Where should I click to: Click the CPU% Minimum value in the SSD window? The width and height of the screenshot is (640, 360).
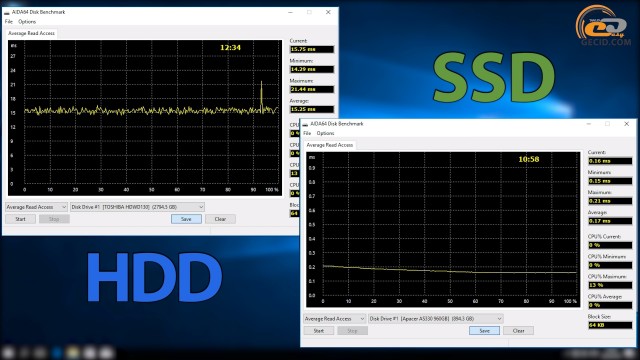[610, 265]
